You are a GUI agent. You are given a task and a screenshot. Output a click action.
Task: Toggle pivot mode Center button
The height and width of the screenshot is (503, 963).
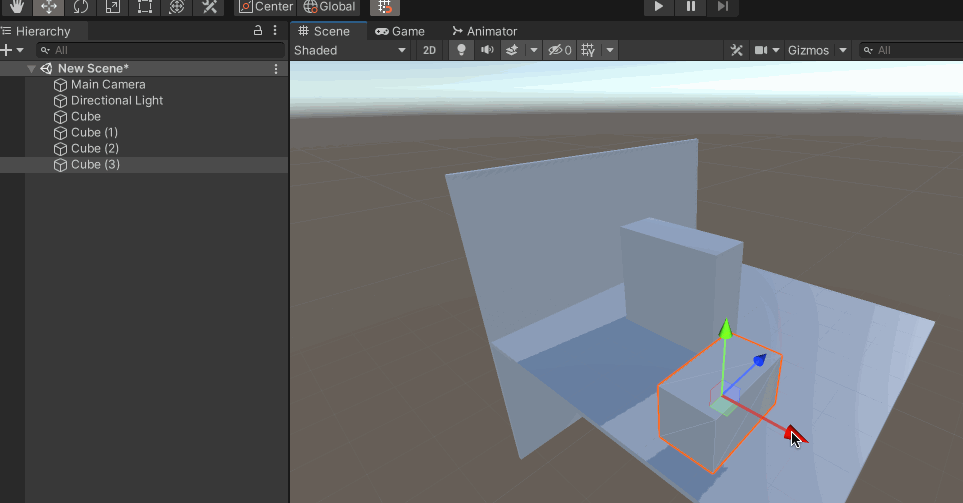coord(266,7)
